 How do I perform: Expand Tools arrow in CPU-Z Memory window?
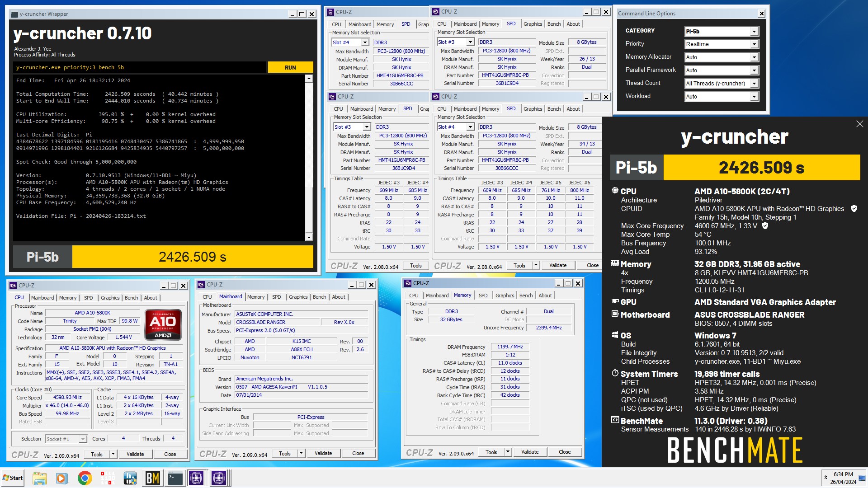coord(508,452)
